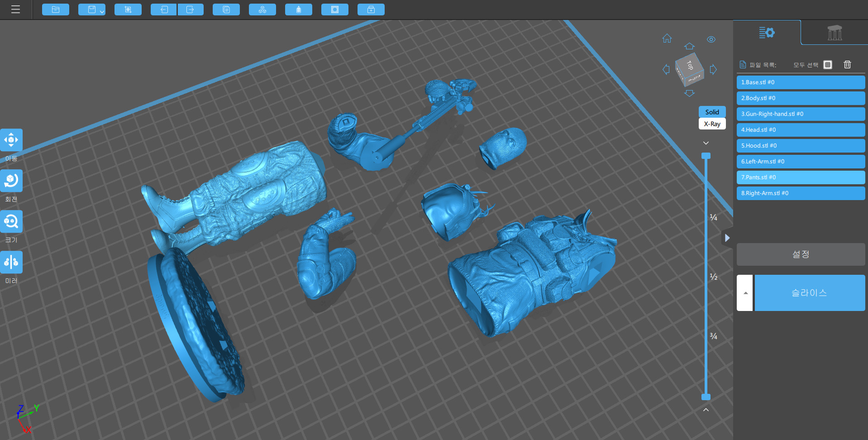
Task: Click the trash delete icon
Action: tap(847, 65)
